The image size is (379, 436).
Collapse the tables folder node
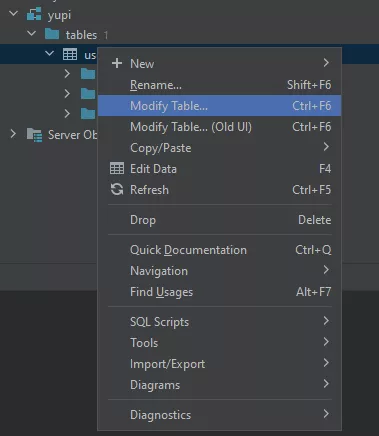pos(32,33)
